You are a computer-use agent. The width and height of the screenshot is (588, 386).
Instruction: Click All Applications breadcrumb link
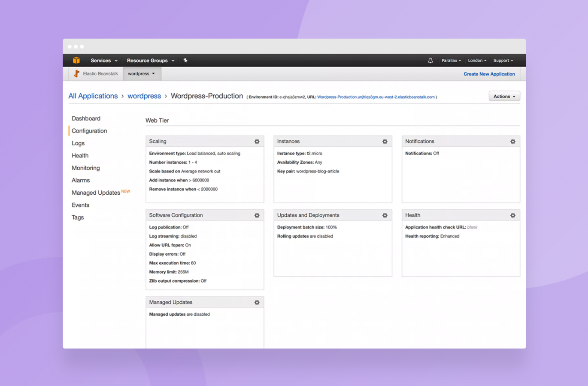[x=93, y=96]
